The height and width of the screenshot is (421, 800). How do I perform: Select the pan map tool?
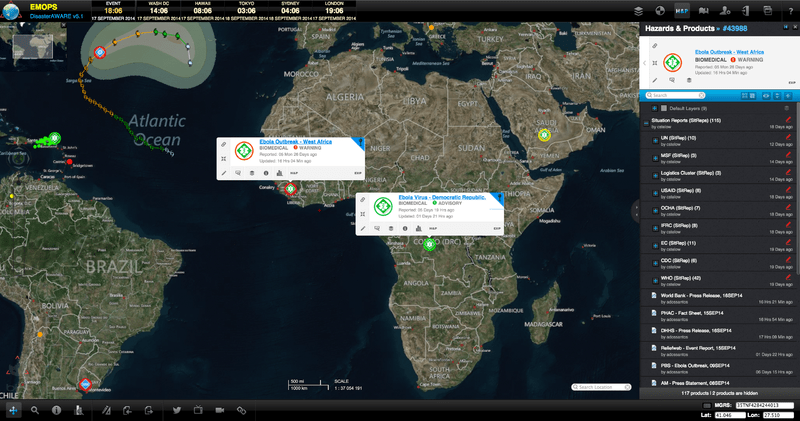[x=12, y=410]
